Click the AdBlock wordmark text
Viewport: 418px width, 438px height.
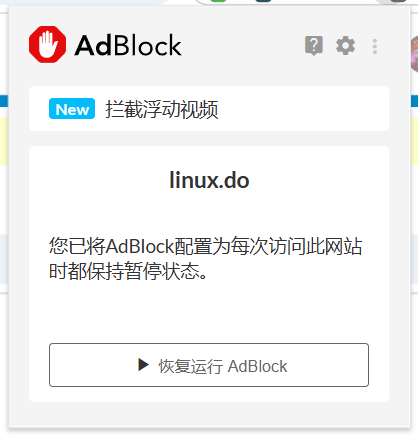pyautogui.click(x=128, y=45)
